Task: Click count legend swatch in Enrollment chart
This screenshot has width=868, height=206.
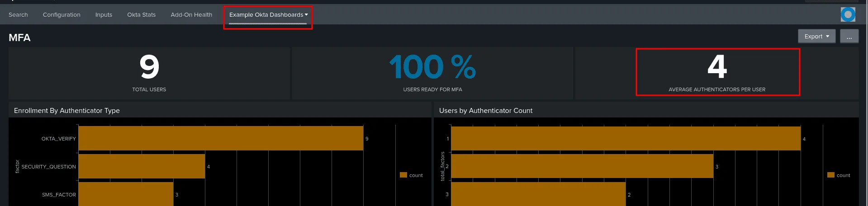Action: 403,175
